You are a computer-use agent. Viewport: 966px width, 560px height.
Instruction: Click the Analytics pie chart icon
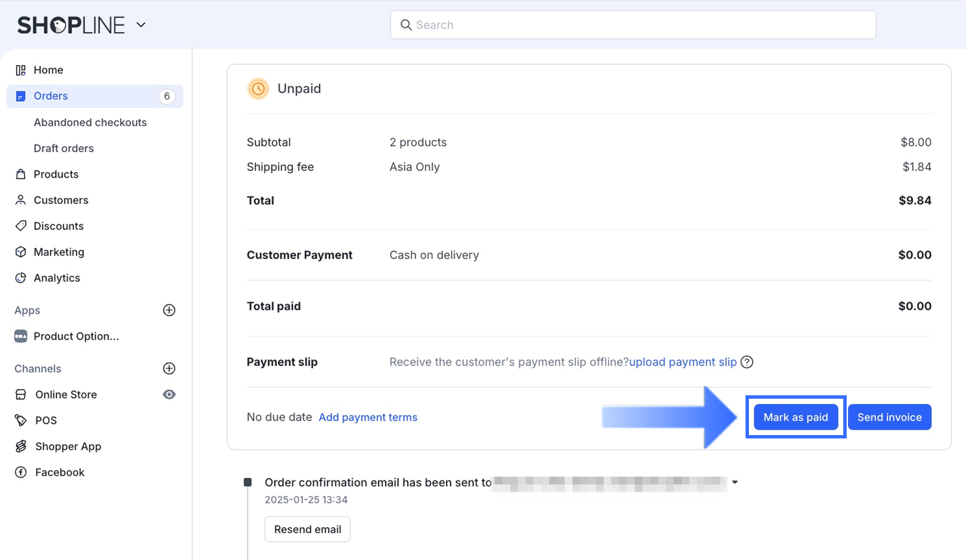[x=21, y=278]
